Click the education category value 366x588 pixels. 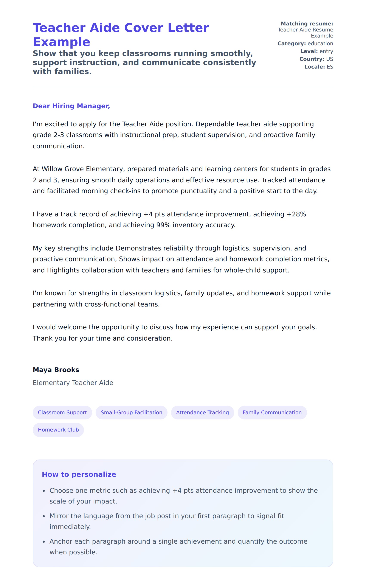coord(320,44)
